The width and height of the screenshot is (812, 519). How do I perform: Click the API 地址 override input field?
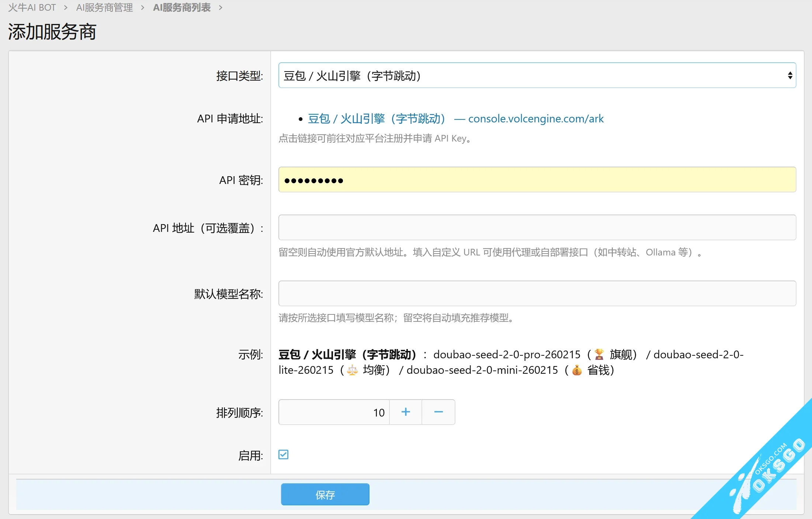click(537, 227)
